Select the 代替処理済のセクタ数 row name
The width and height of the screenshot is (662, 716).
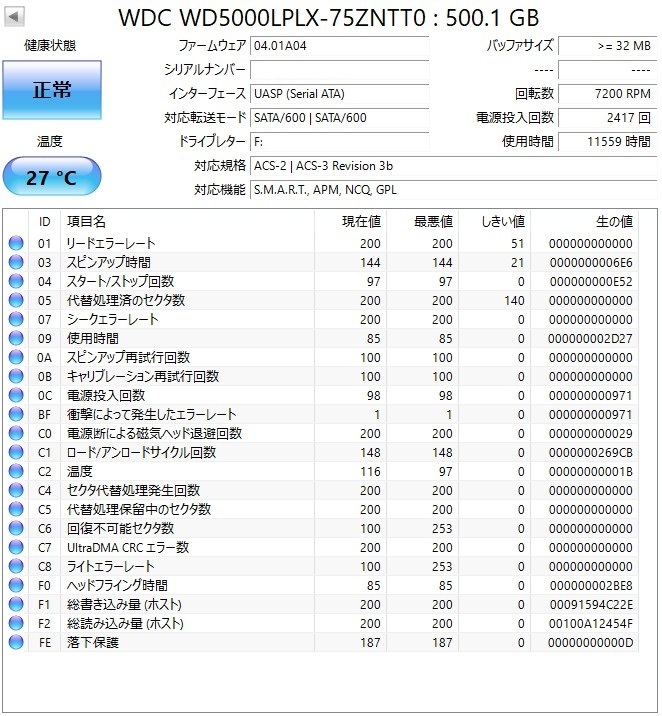click(x=126, y=300)
